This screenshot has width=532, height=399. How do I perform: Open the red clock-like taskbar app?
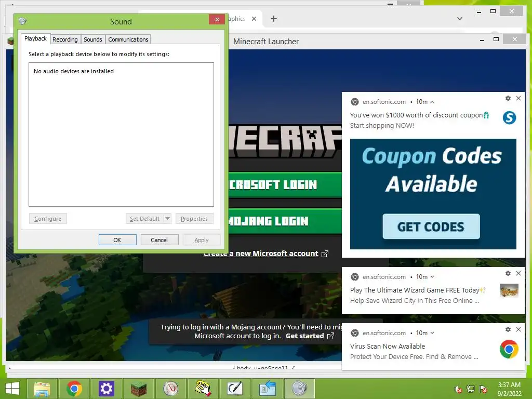pyautogui.click(x=170, y=389)
